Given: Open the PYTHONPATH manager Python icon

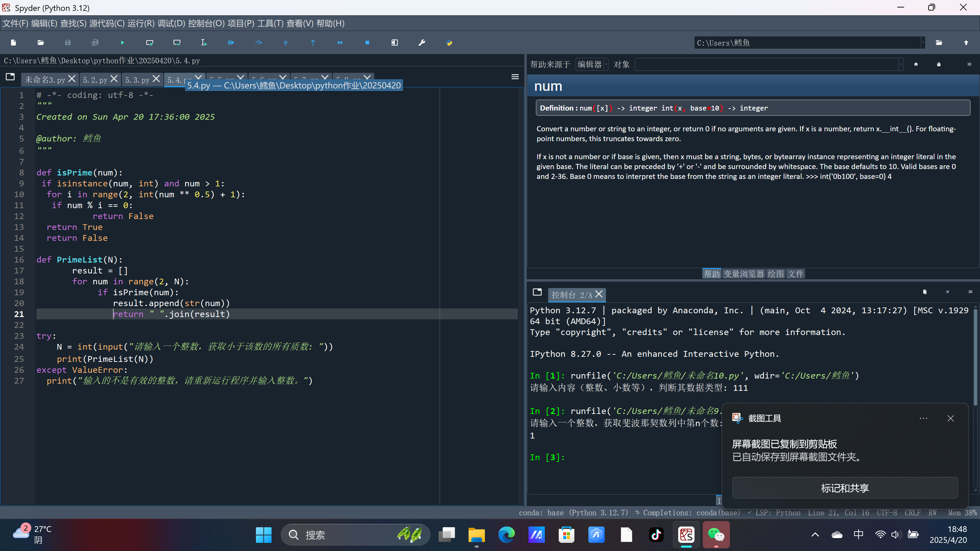Looking at the screenshot, I should pyautogui.click(x=449, y=43).
